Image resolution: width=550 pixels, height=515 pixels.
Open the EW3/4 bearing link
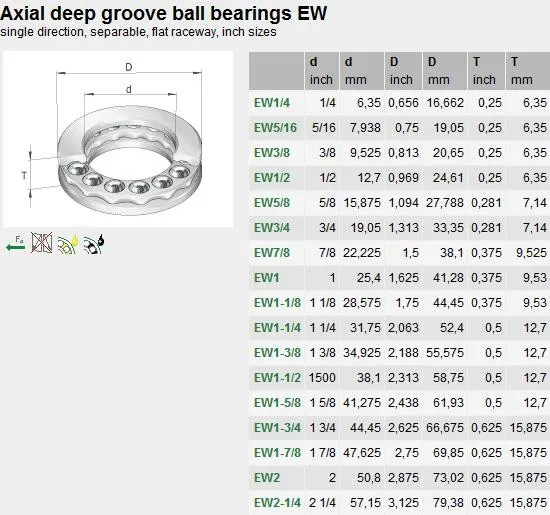pos(272,228)
